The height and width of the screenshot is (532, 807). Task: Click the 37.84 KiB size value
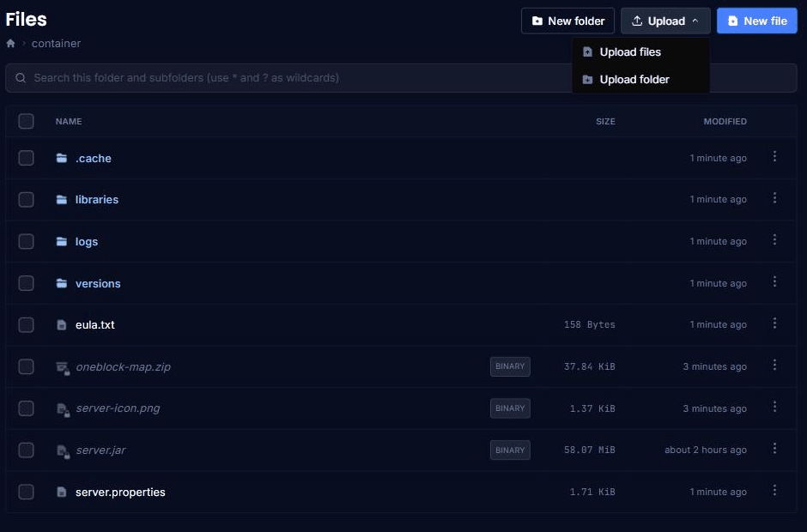(589, 367)
